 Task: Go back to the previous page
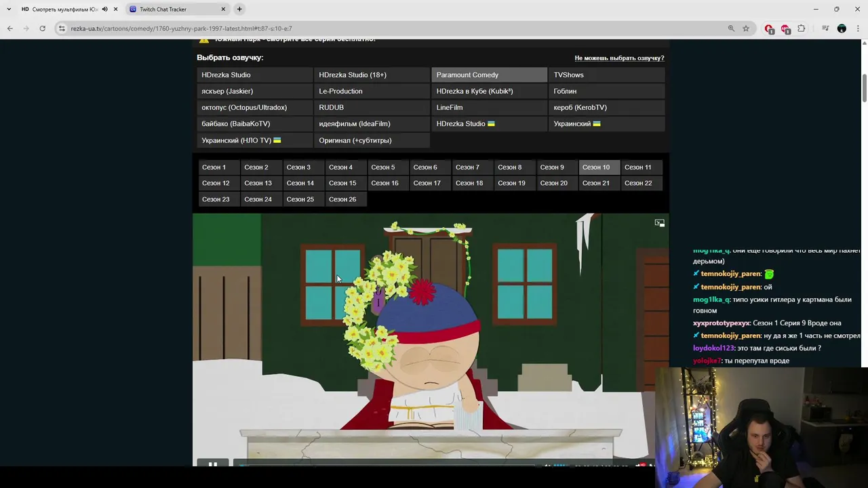10,28
